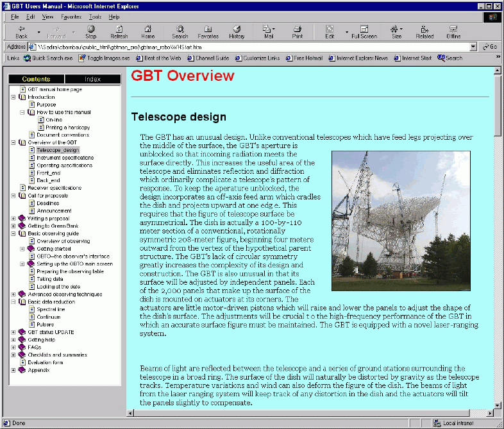504x429 pixels.
Task: Switch to Full Screen view
Action: pyautogui.click(x=364, y=31)
